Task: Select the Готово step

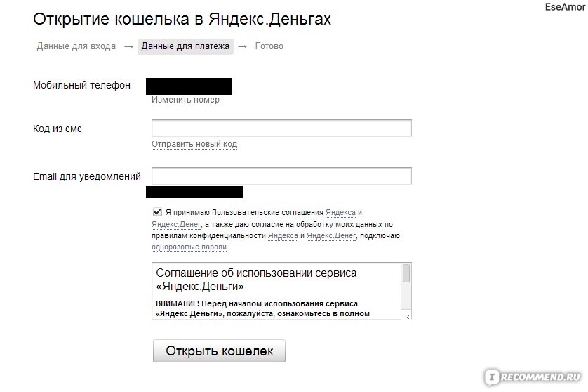Action: coord(269,46)
